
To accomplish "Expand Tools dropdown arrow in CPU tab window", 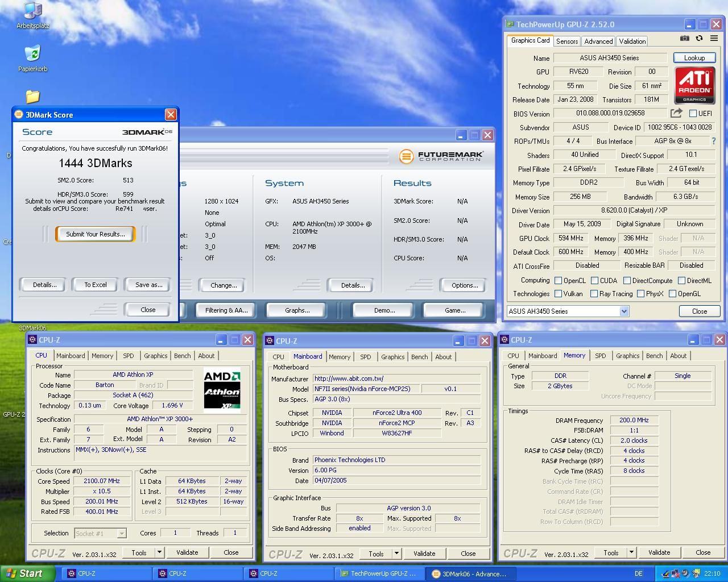I will tap(159, 552).
